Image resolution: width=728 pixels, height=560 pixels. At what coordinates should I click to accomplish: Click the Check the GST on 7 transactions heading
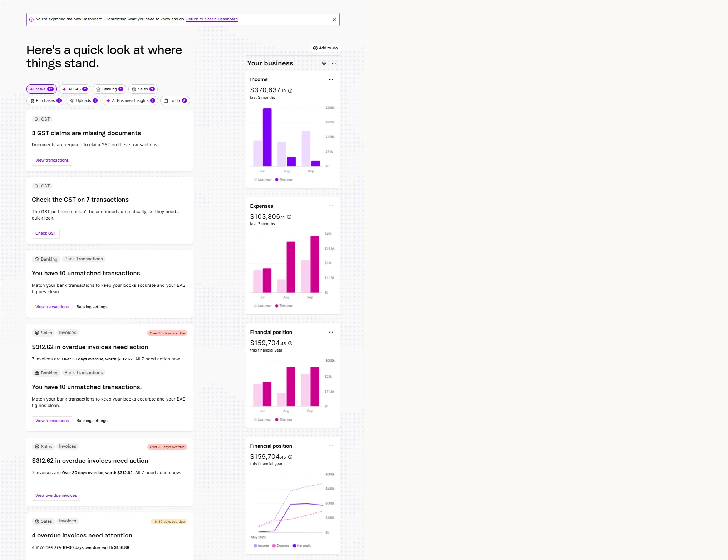point(80,200)
